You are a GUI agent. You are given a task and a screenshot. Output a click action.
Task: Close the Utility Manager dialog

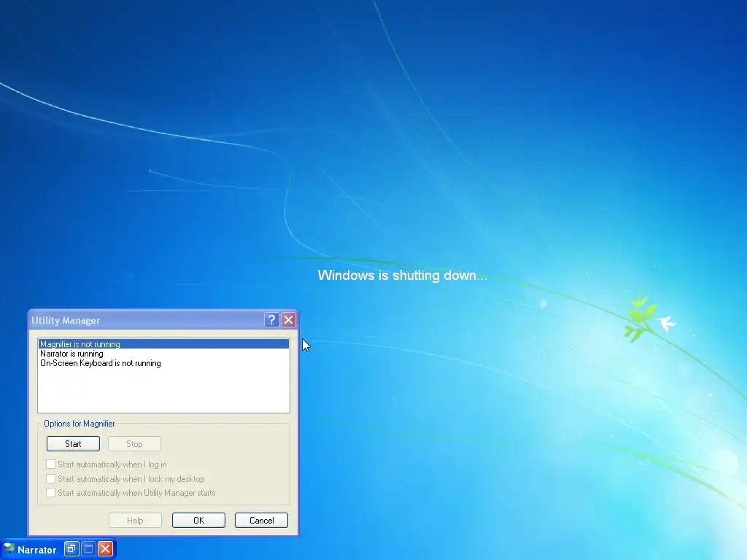point(289,319)
